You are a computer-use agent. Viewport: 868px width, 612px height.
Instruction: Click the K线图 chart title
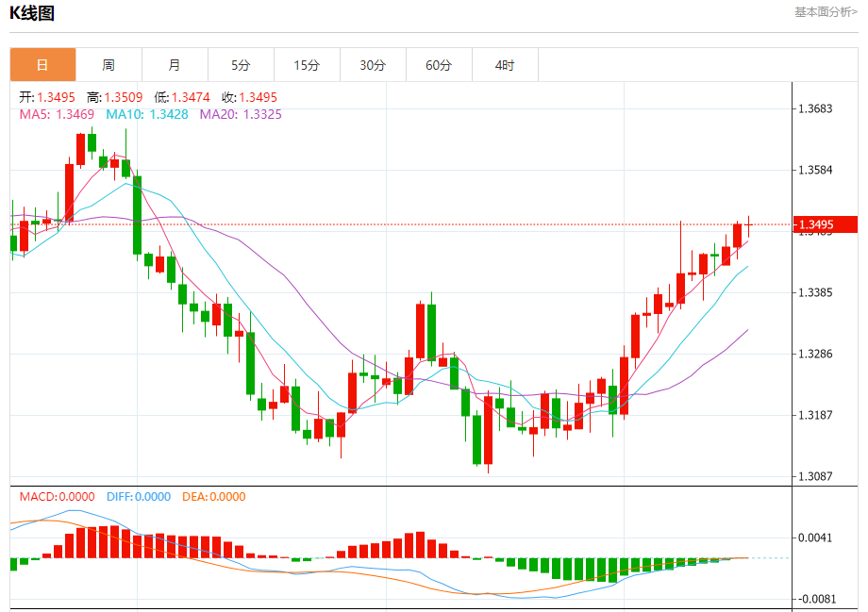tap(32, 13)
